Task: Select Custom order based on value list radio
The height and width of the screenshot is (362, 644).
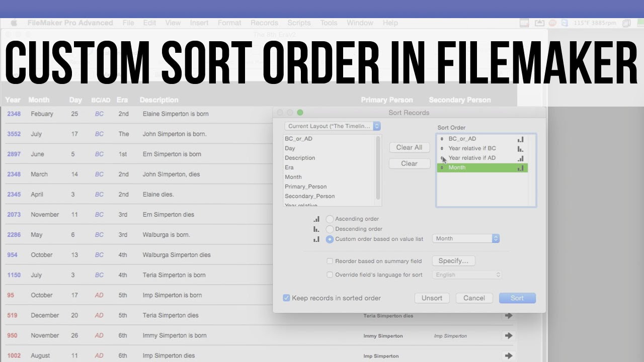Action: [x=330, y=239]
